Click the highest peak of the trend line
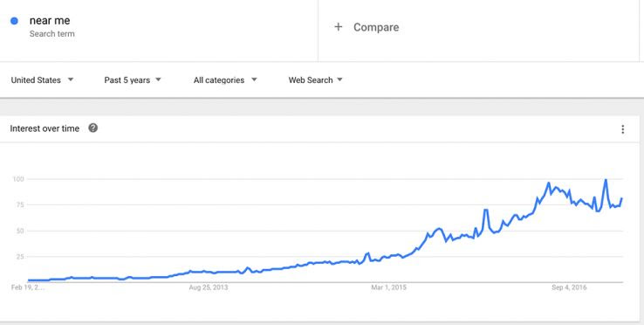Image resolution: width=644 pixels, height=325 pixels. coord(606,180)
